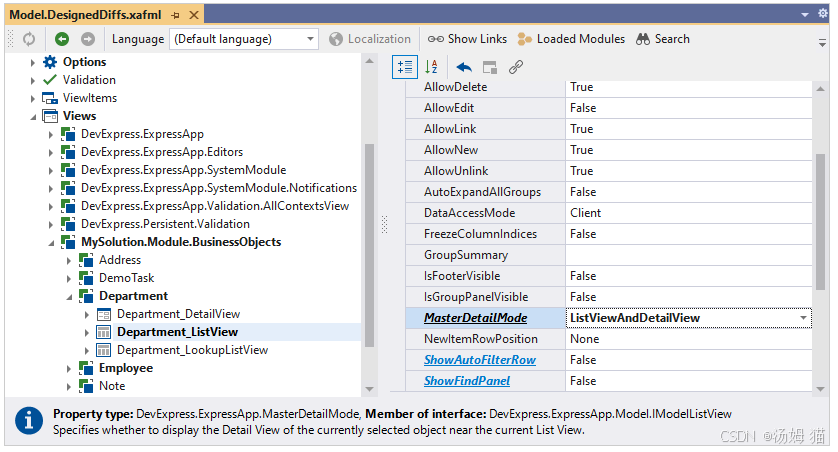
Task: Select the Options gear icon in tree
Action: click(x=50, y=62)
